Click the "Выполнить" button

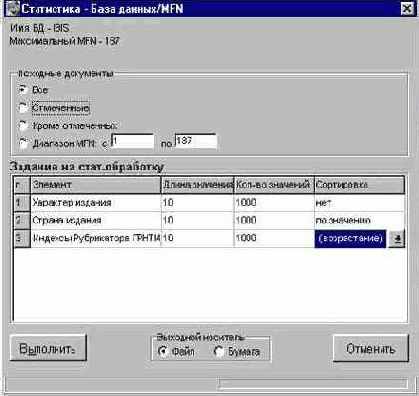click(48, 348)
